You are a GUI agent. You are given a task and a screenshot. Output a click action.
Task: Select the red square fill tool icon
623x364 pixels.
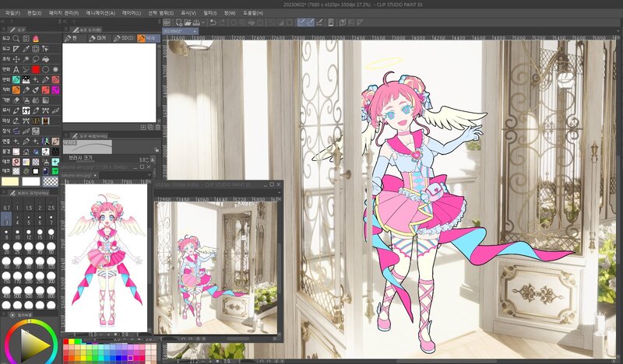[x=36, y=69]
